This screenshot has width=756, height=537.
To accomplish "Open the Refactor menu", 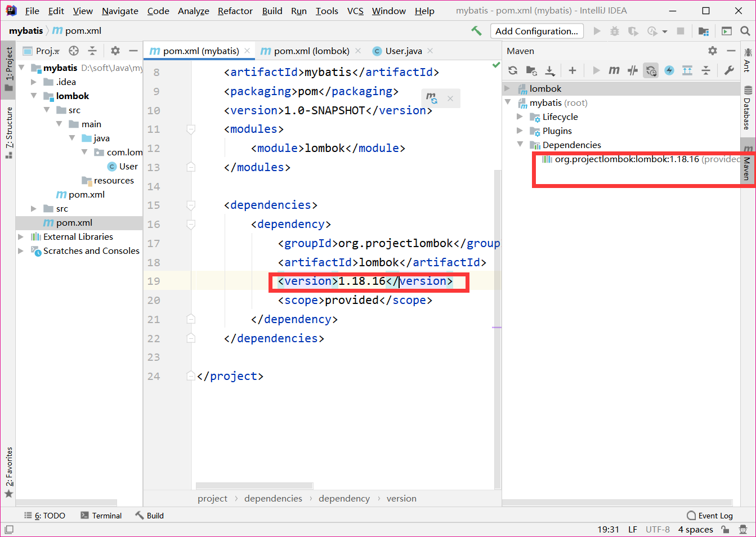I will 235,10.
